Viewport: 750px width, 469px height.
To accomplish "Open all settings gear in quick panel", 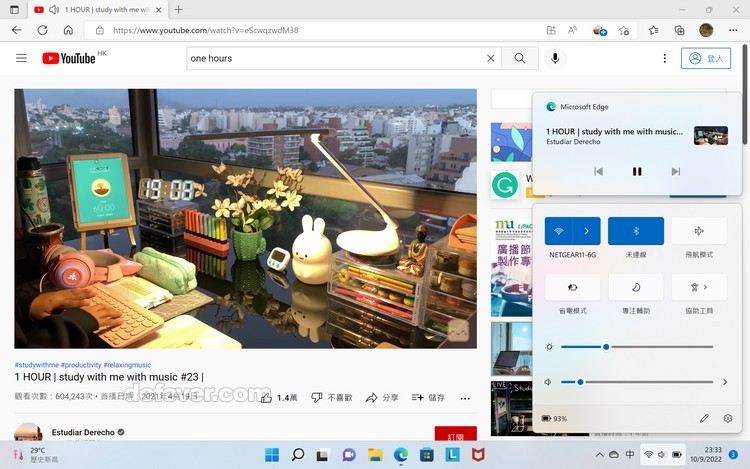I will coord(728,418).
